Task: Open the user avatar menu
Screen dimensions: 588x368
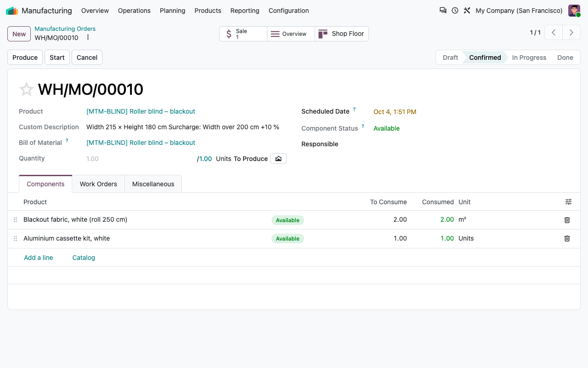Action: tap(574, 11)
